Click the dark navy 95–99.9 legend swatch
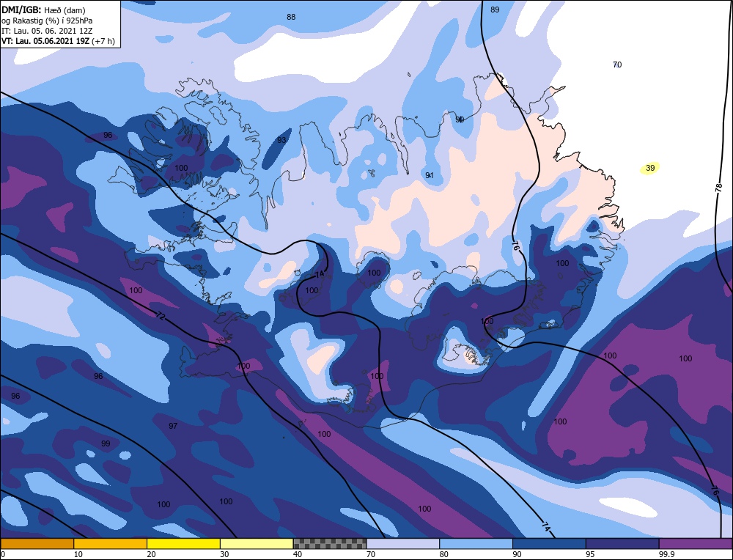Screen dimensions: 733x560 (622, 544)
